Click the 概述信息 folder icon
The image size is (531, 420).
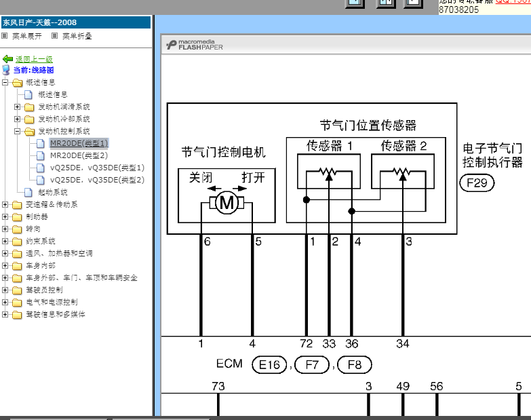[17, 83]
